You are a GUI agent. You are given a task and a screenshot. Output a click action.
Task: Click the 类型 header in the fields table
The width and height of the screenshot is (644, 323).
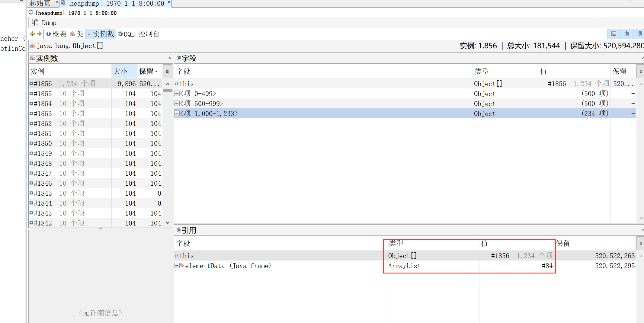tap(505, 72)
